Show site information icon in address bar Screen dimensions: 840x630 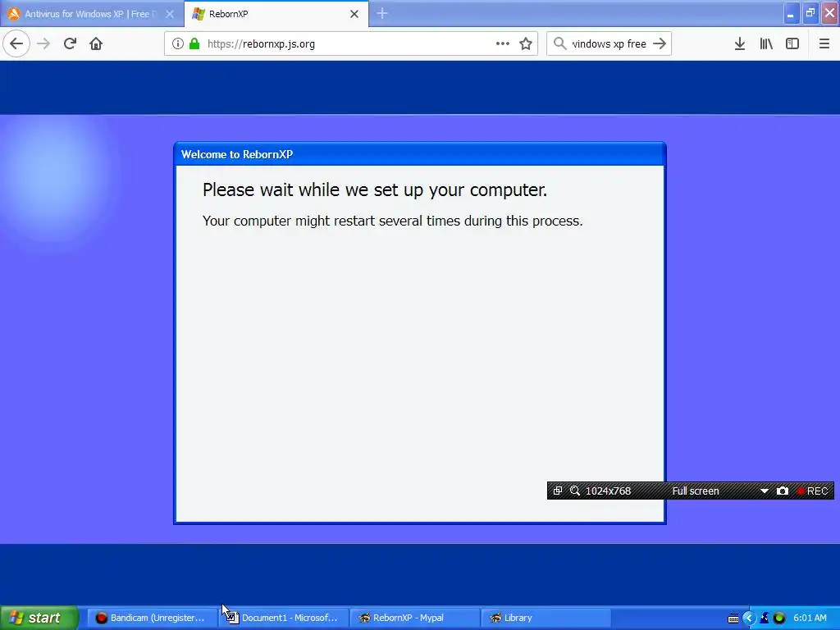(x=178, y=43)
